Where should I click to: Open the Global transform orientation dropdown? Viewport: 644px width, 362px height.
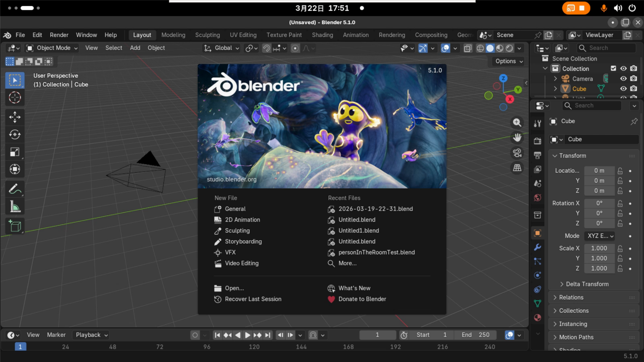point(221,48)
